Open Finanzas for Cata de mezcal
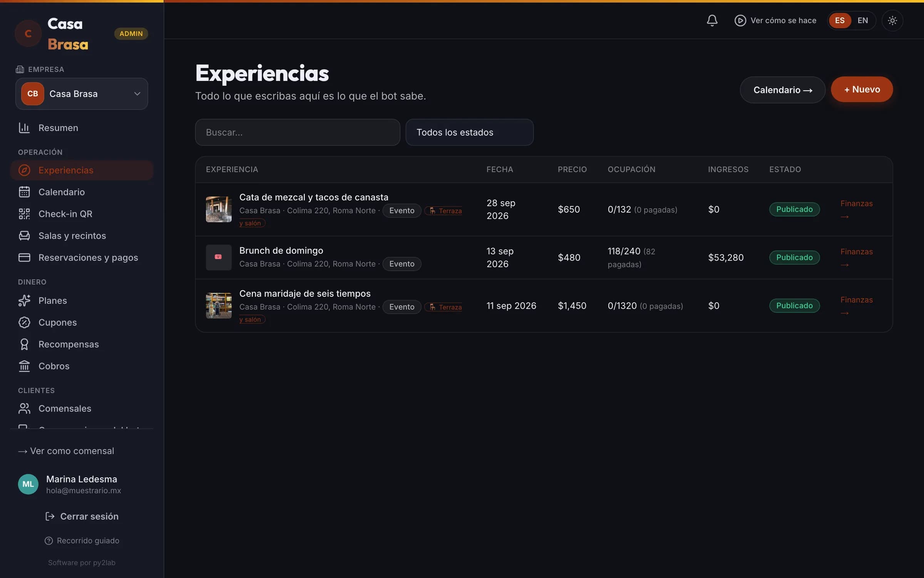 point(856,210)
